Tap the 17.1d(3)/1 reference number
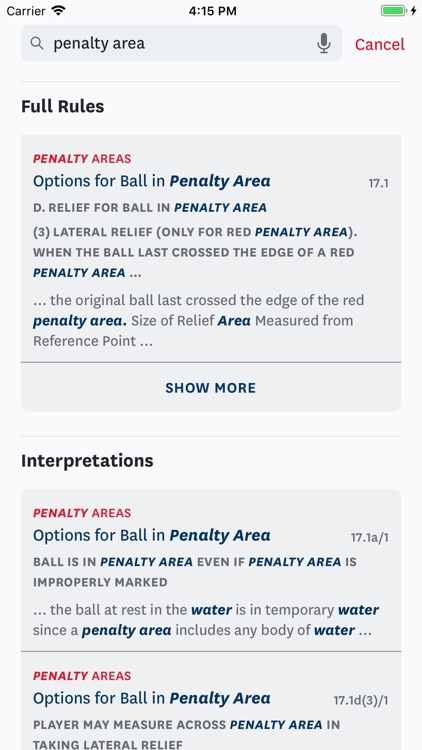Screen dimensions: 422x750 [x=361, y=701]
